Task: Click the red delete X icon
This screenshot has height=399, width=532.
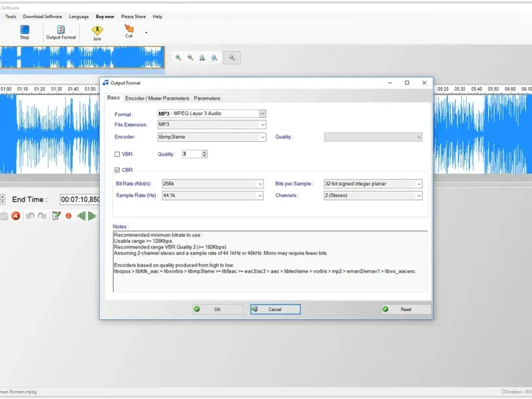Action: pos(15,215)
